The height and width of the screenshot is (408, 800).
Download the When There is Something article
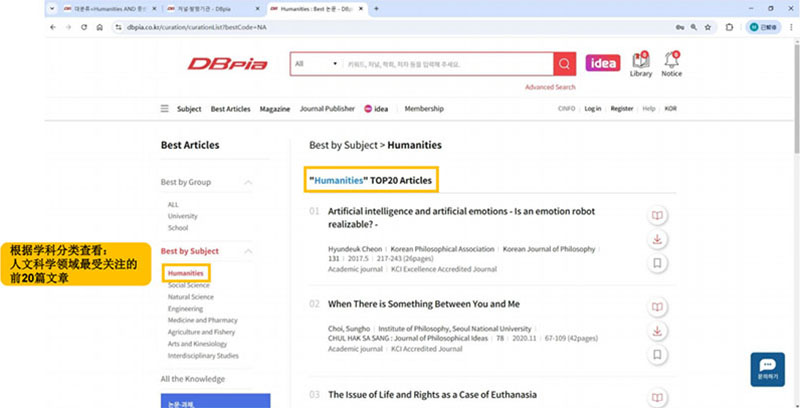tap(657, 331)
